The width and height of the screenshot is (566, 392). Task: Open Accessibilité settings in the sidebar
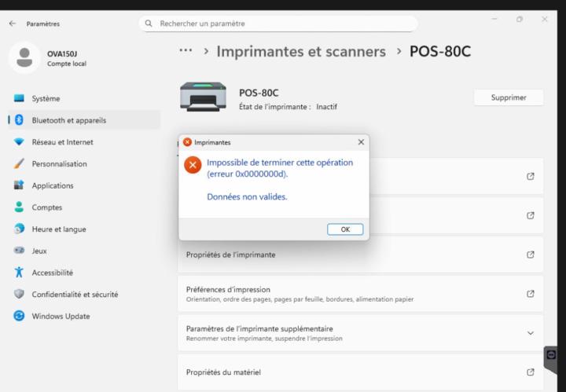[x=53, y=273]
